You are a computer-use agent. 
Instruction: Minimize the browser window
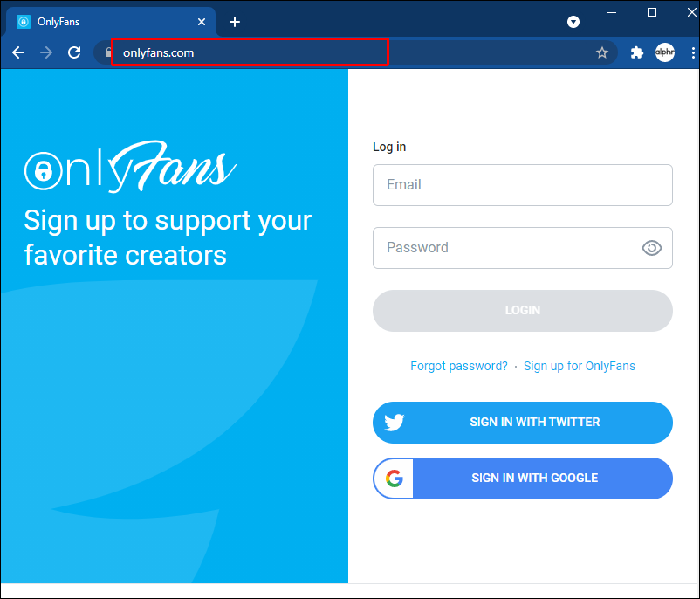[x=612, y=12]
